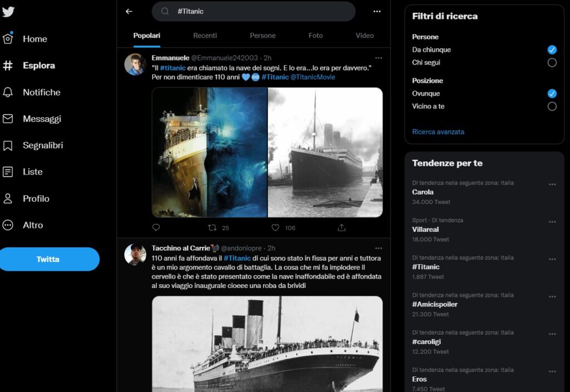Screen dimensions: 570x392
Task: Click #Titanic hashtag before @TitanicMovie
Action: tap(275, 77)
